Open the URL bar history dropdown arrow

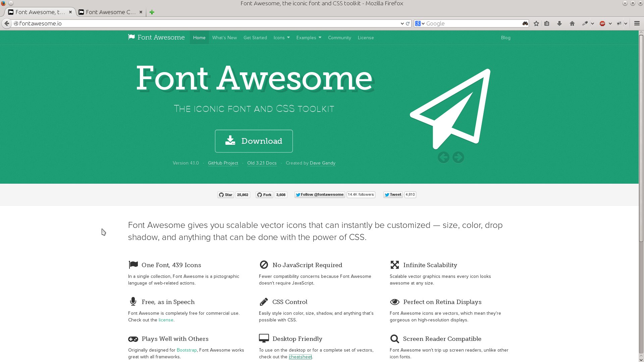tap(402, 23)
